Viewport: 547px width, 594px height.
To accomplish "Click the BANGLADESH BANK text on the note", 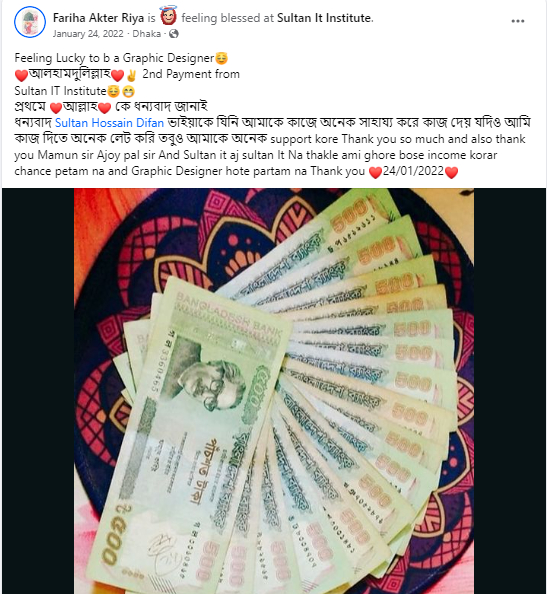I will pos(229,315).
